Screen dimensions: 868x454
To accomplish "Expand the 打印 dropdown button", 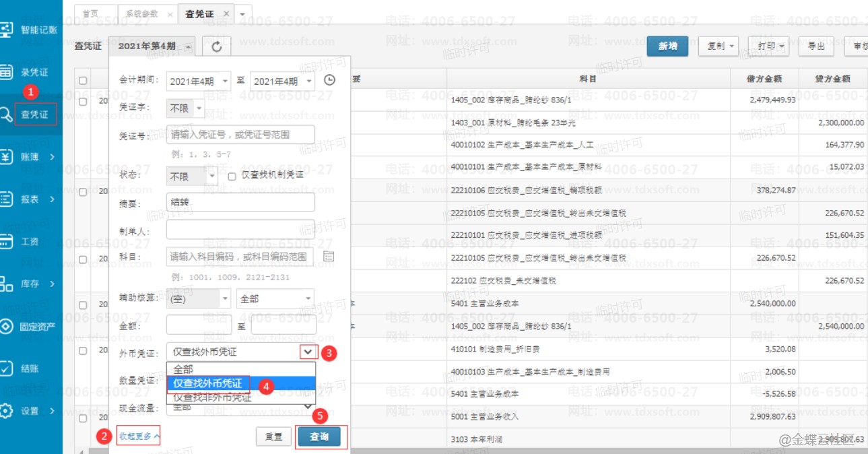I will (x=768, y=46).
